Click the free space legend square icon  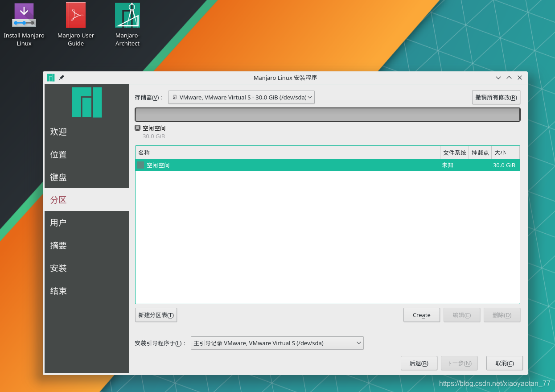tap(137, 128)
